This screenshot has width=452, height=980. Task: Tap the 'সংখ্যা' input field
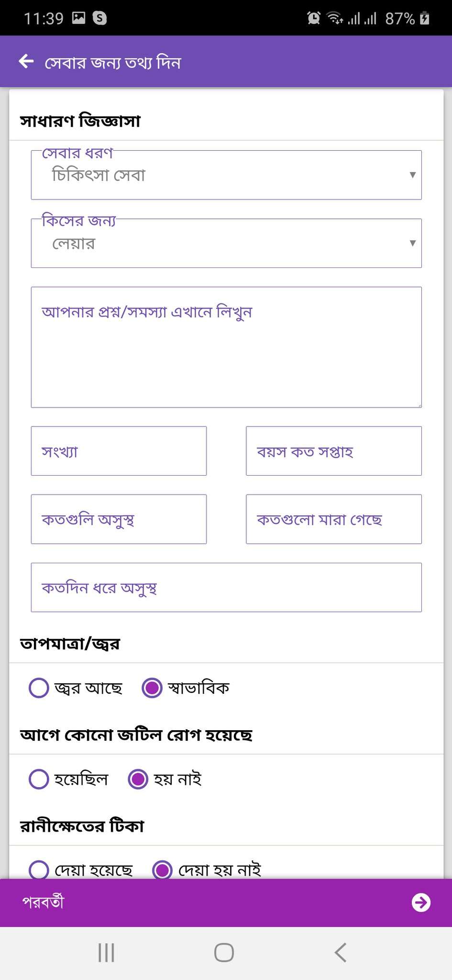pyautogui.click(x=119, y=451)
